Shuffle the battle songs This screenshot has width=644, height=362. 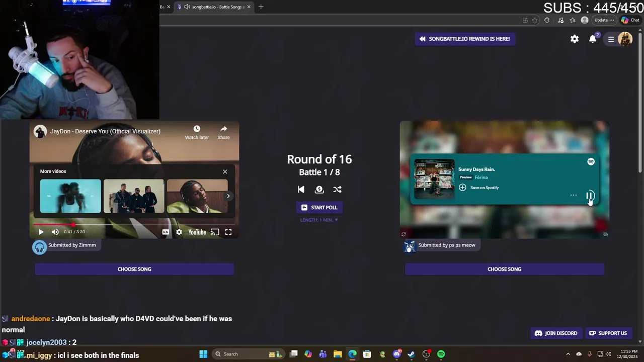click(x=337, y=190)
